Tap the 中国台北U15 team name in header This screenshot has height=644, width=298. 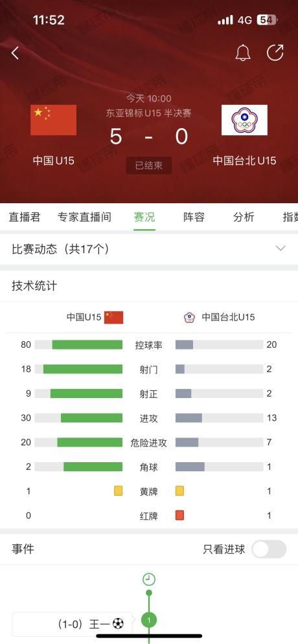coord(245,160)
